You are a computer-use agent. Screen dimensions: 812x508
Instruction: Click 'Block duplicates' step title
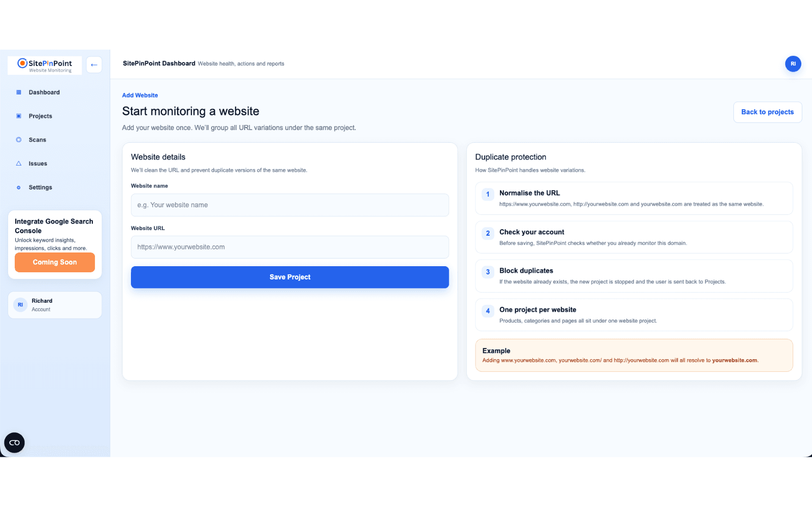coord(526,271)
